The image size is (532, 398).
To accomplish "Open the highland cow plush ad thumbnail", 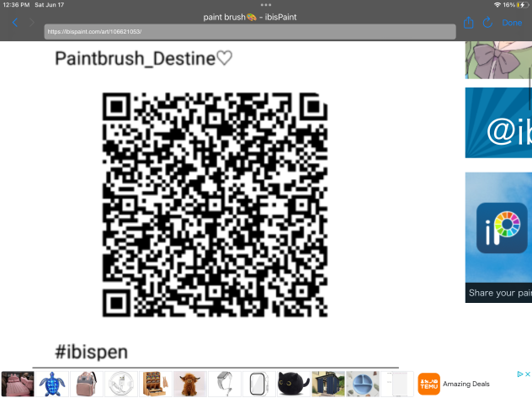I will point(190,384).
